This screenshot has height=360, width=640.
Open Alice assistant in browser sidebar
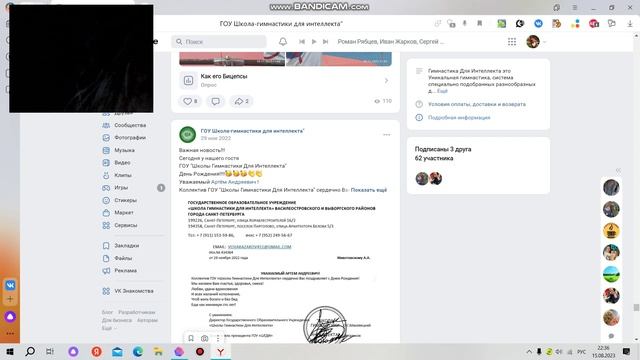tap(10, 316)
